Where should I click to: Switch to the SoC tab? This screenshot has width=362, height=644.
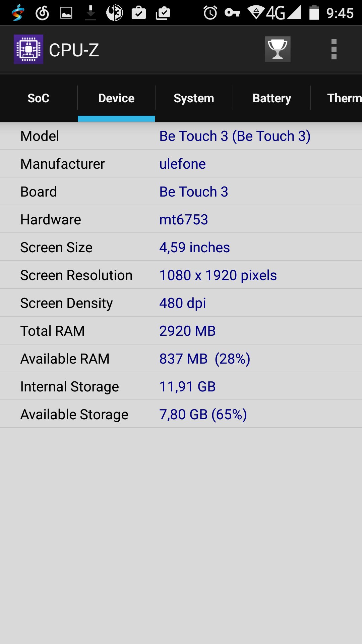pyautogui.click(x=39, y=98)
